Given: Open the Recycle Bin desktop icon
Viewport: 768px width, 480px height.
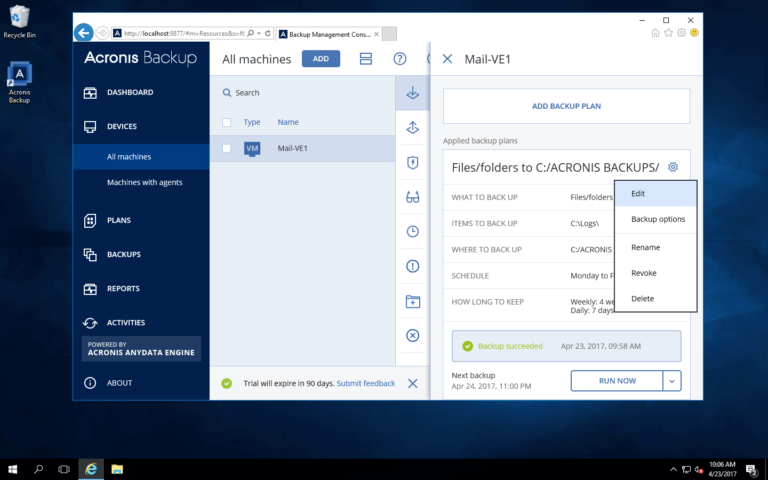Looking at the screenshot, I should (x=20, y=22).
